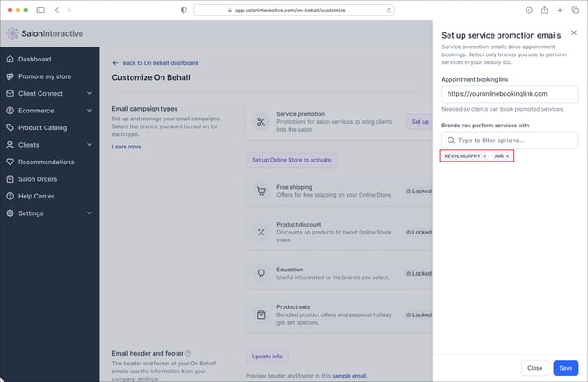The height and width of the screenshot is (382, 588).
Task: Click the Update info button
Action: [267, 357]
